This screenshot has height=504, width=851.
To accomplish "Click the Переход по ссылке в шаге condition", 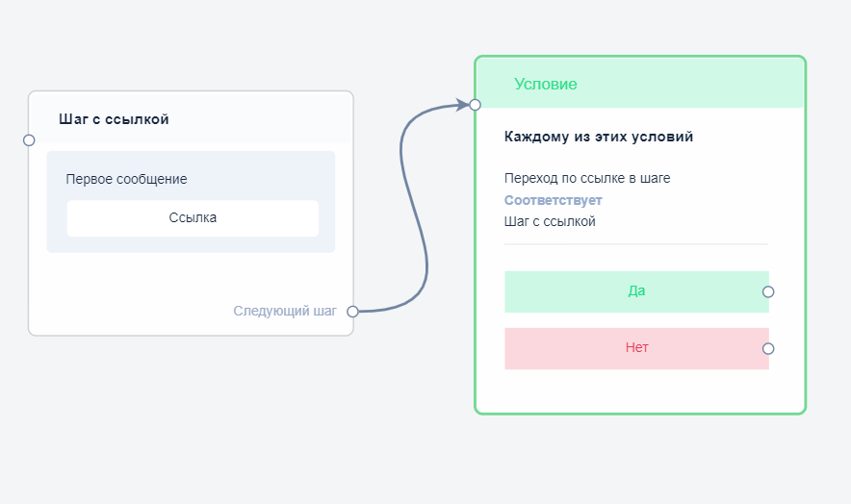I will pyautogui.click(x=586, y=178).
